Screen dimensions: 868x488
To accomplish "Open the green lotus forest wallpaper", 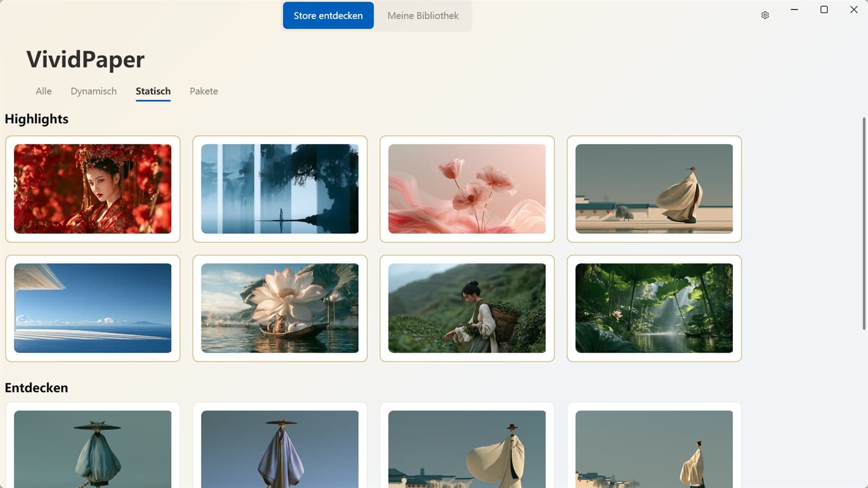I will tap(654, 308).
